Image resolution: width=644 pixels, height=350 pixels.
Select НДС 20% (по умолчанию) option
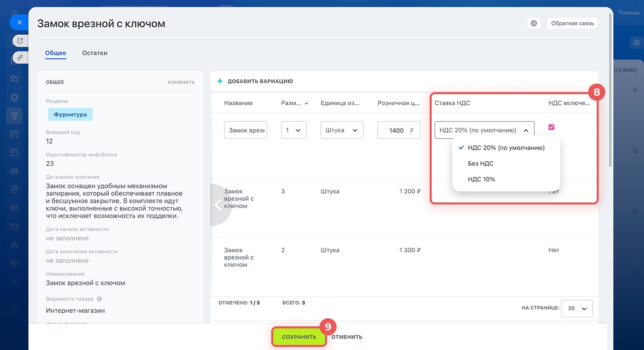[506, 148]
